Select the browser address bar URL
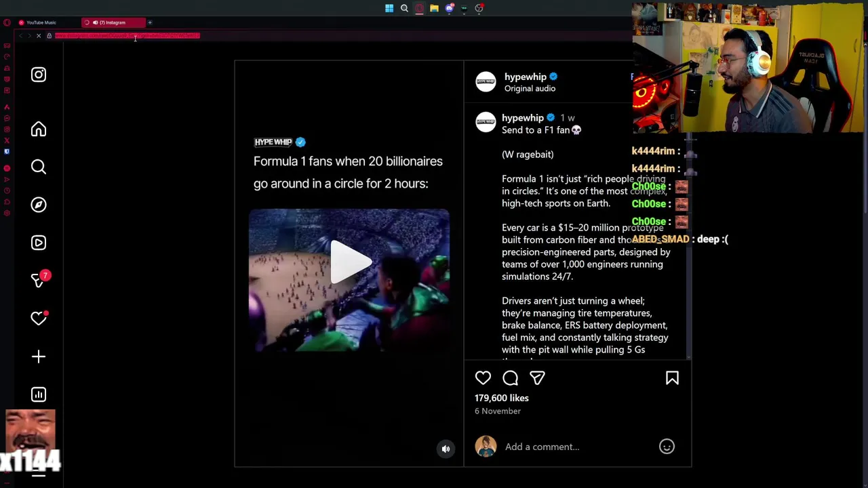 (127, 36)
